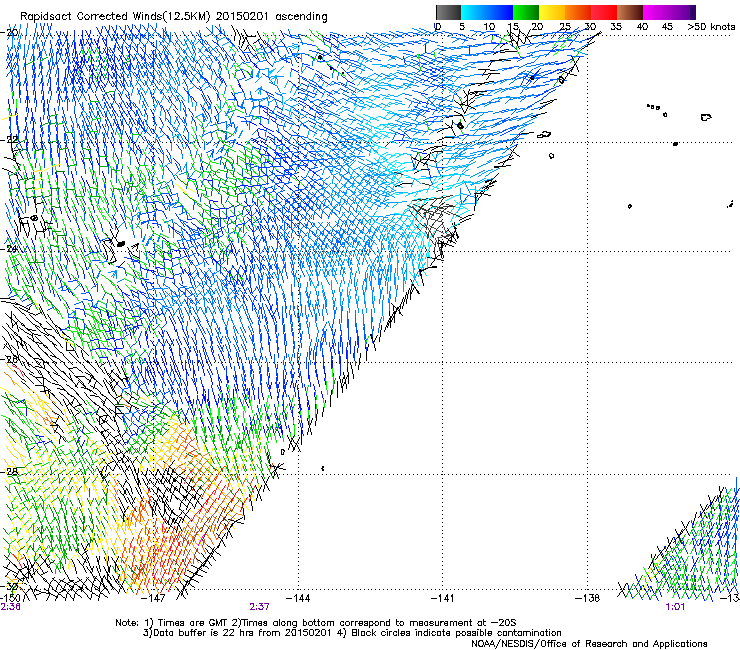
Task: Click the '25' label under the color bar
Action: pyautogui.click(x=565, y=27)
